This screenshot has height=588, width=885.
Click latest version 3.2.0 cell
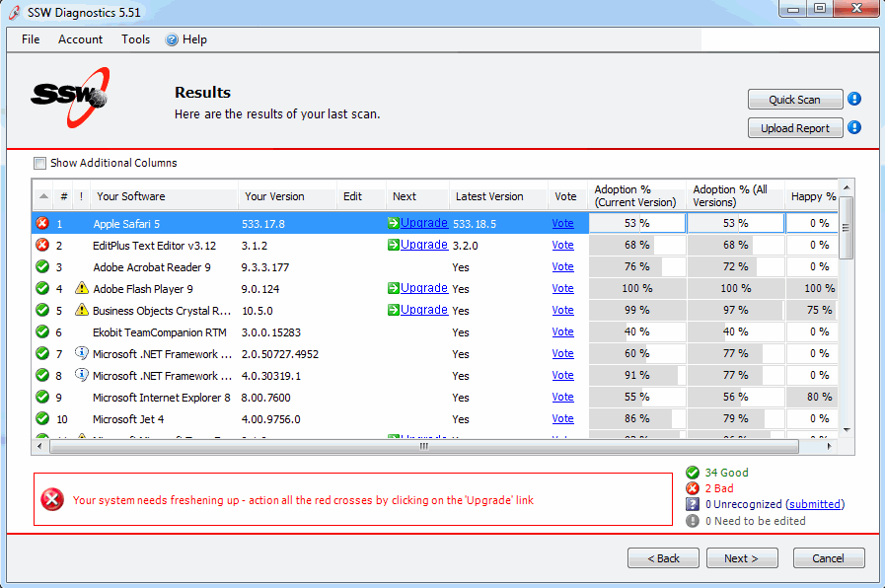pos(465,246)
